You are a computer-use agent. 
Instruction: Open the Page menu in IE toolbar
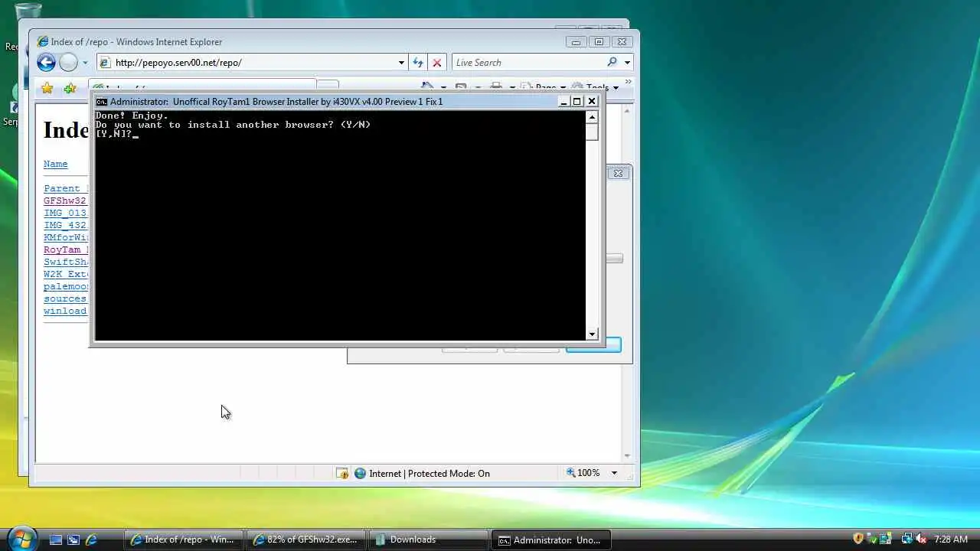(543, 87)
